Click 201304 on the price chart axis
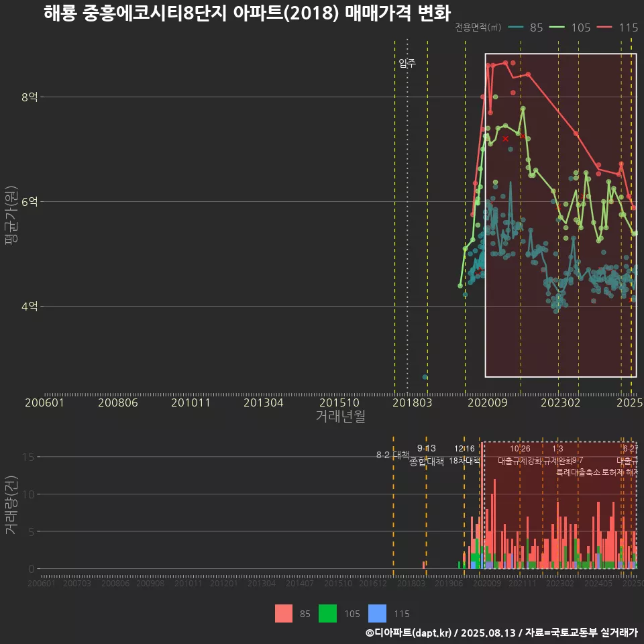The height and width of the screenshot is (644, 644). [263, 402]
